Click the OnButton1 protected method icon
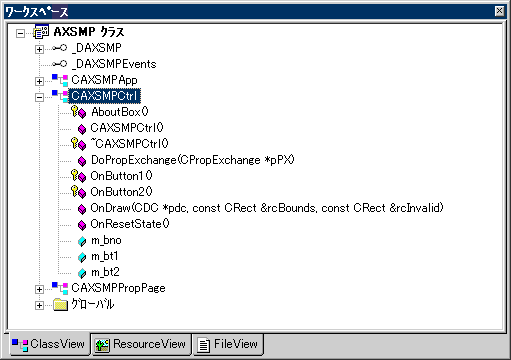The height and width of the screenshot is (360, 511). tap(79, 176)
